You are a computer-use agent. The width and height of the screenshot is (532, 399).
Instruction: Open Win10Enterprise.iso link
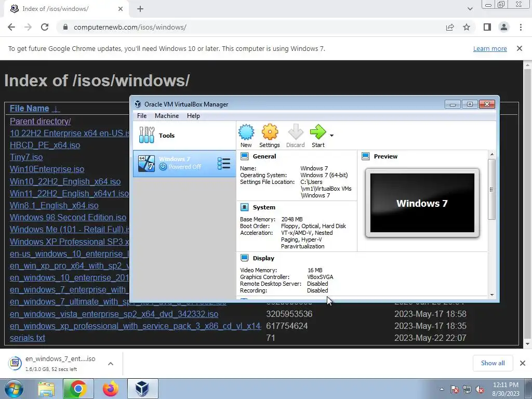pyautogui.click(x=47, y=169)
